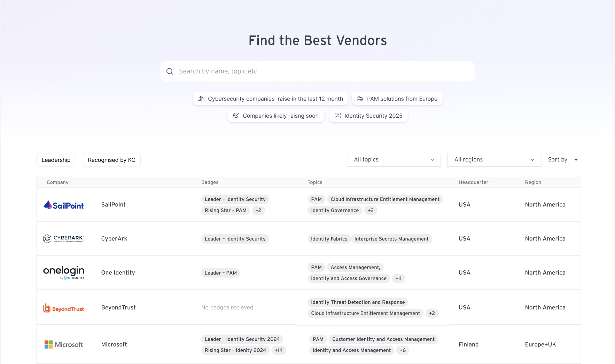Click the Identity Fabrics topic tag
Screen dimensions: 615x364
coord(329,239)
